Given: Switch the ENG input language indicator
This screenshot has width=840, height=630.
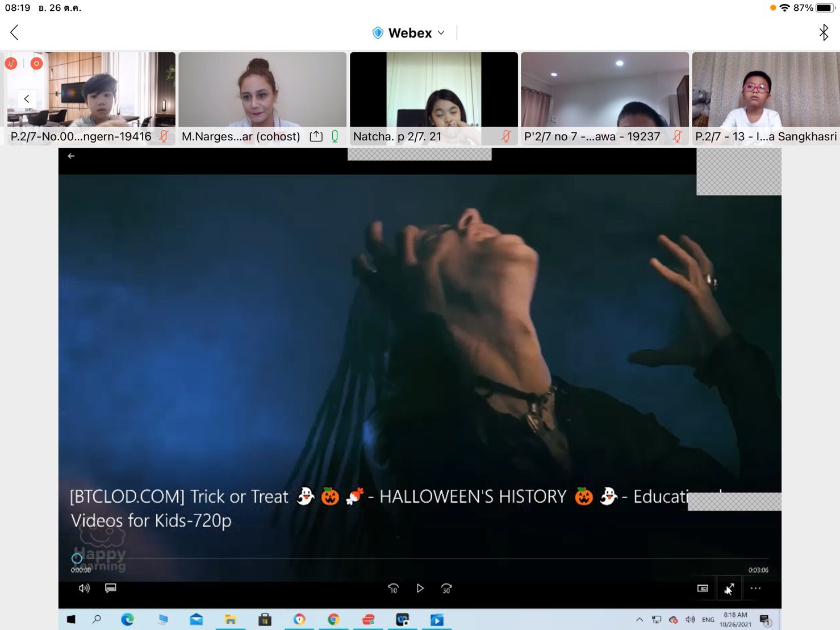Looking at the screenshot, I should point(708,619).
